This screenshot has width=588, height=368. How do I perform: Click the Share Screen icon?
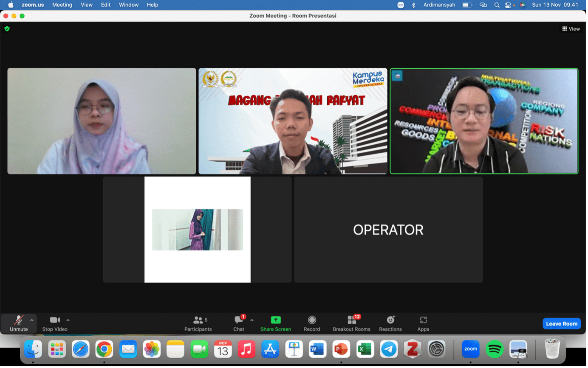276,320
